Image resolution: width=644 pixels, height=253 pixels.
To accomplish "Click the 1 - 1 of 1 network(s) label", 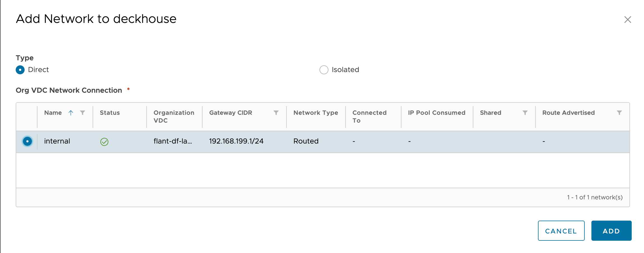I will [x=595, y=197].
